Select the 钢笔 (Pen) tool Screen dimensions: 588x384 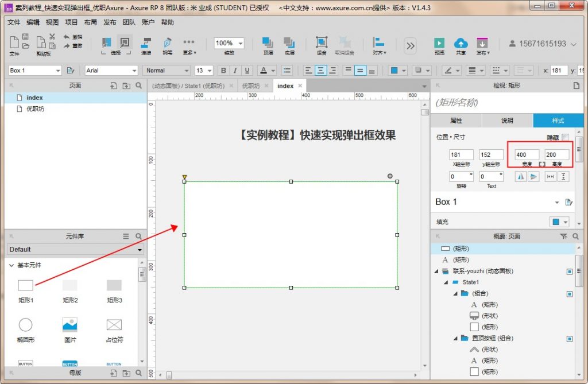(167, 44)
